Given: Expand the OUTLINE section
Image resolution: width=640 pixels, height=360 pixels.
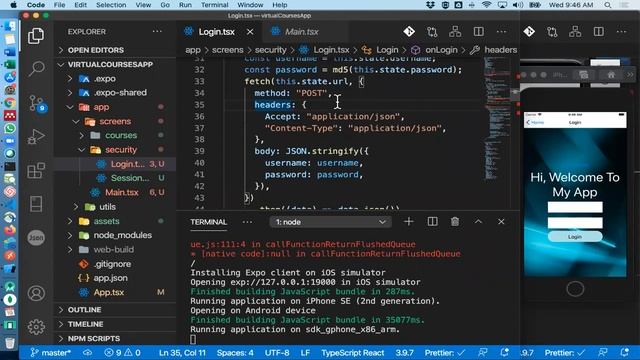Looking at the screenshot, I should click(84, 310).
